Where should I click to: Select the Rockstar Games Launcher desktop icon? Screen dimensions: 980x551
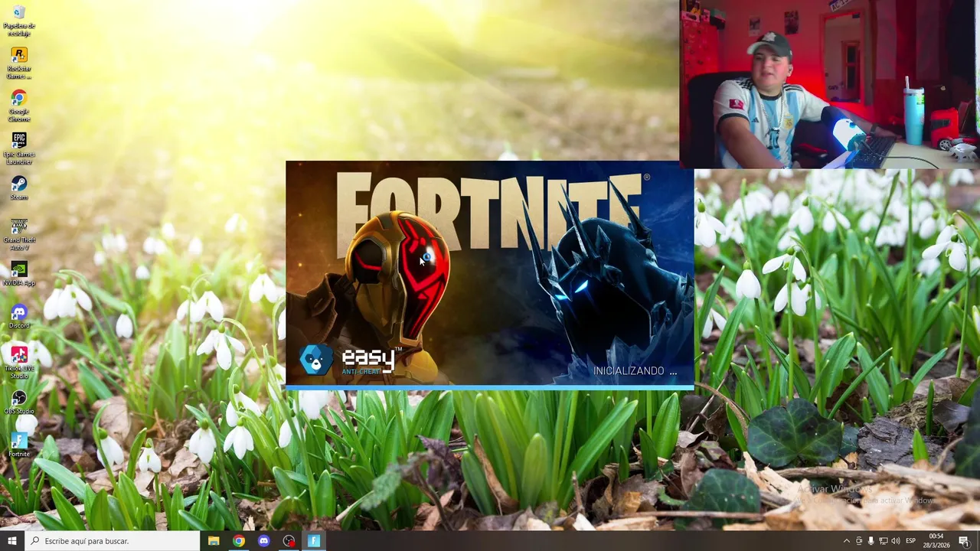tap(19, 64)
